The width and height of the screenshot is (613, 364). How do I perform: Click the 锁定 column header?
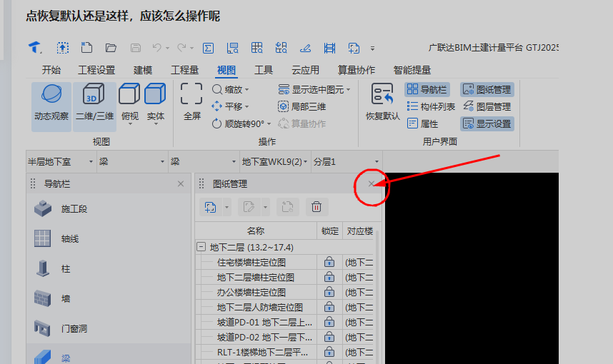coord(329,231)
